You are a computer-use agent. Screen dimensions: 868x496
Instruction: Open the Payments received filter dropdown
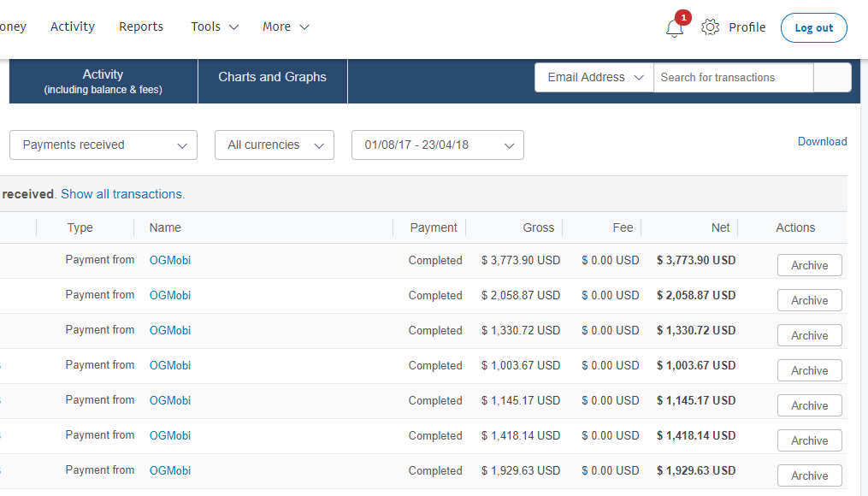pos(103,145)
